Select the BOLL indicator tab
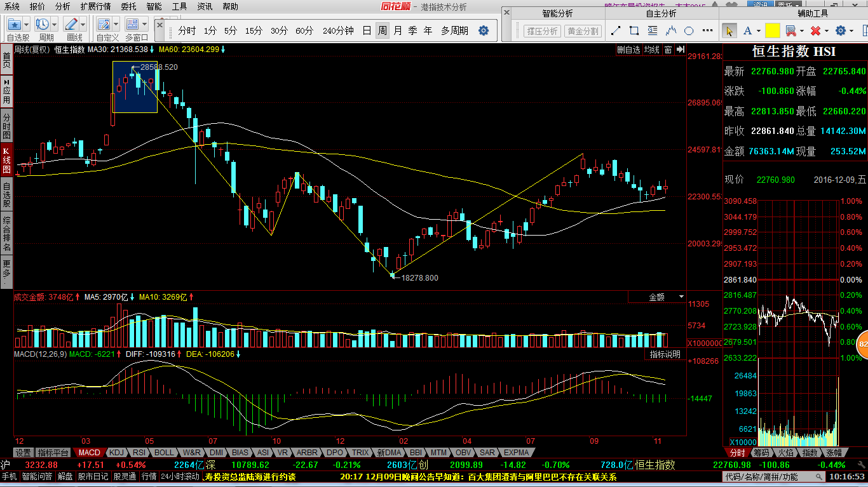Screen dimensions: 868x487 coord(163,453)
